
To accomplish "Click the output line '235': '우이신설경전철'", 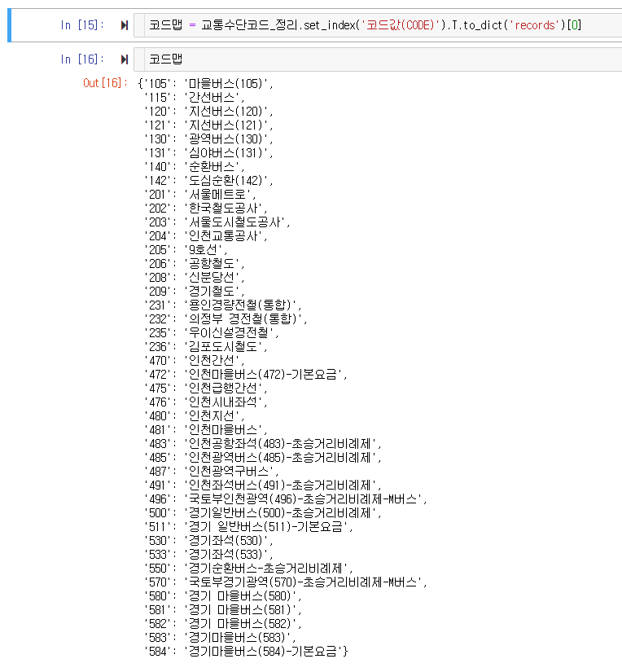I will pyautogui.click(x=211, y=333).
